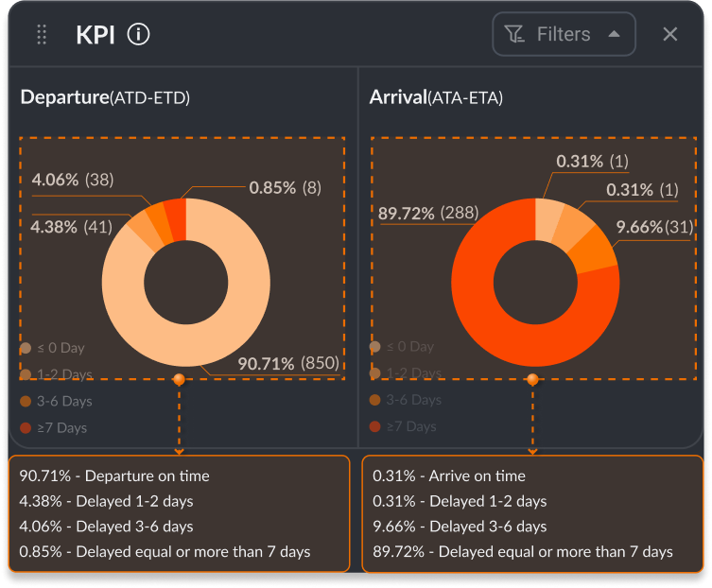Click the Arrival (ATA-ETA) heading
The width and height of the screenshot is (712, 588).
point(436,97)
